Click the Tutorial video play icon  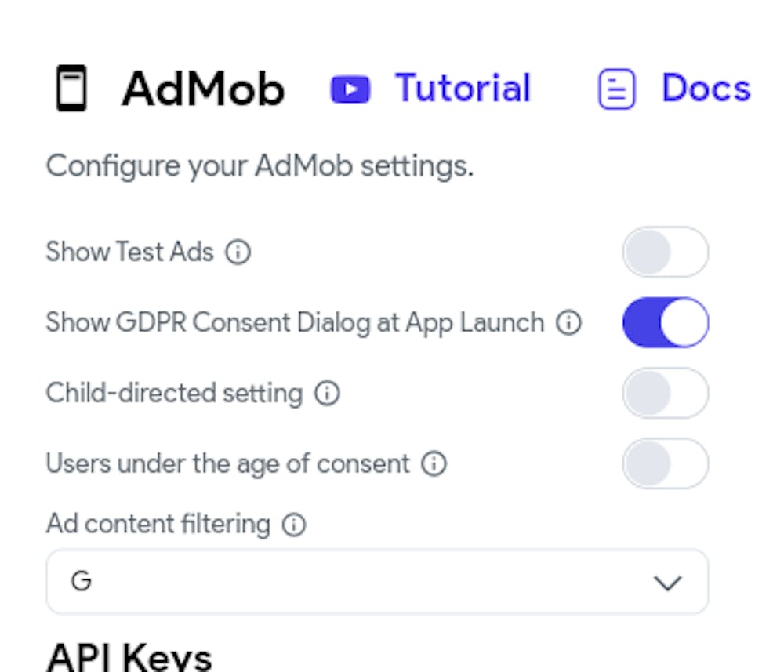point(350,89)
